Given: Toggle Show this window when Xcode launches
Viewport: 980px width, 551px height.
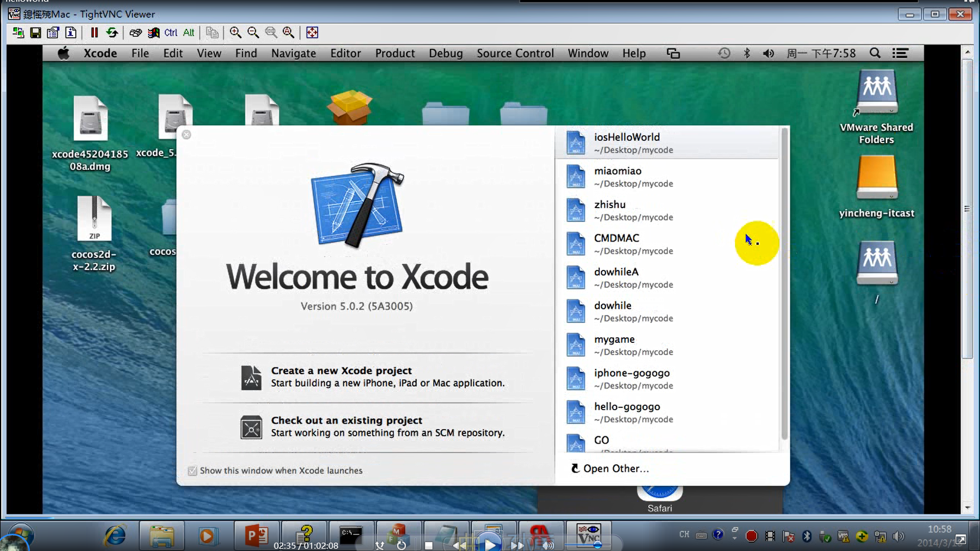Looking at the screenshot, I should click(x=193, y=471).
